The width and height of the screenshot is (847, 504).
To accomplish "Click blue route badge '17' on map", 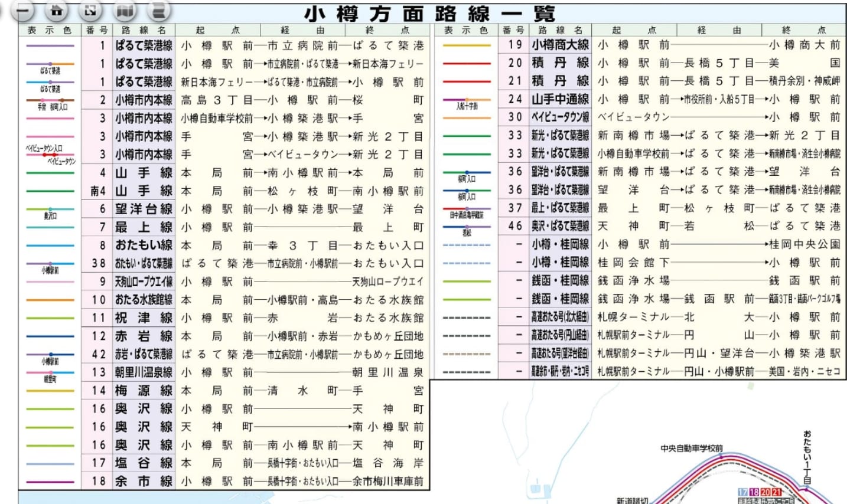I will tap(743, 492).
